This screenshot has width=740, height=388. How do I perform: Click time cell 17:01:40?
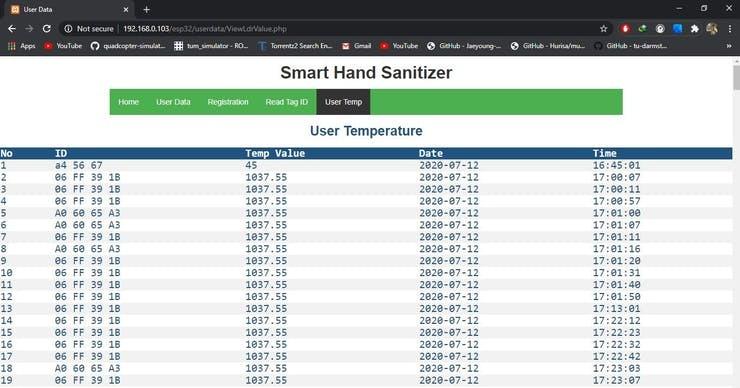coord(617,285)
